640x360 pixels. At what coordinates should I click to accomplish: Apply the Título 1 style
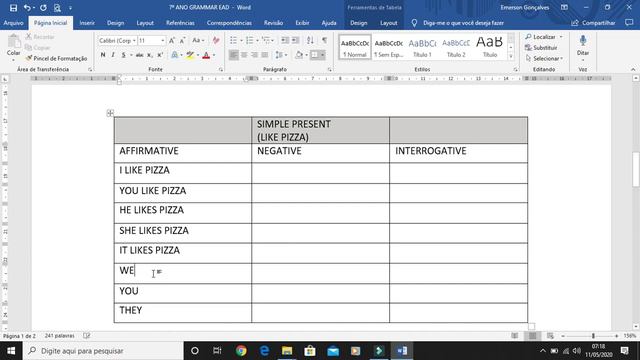422,47
